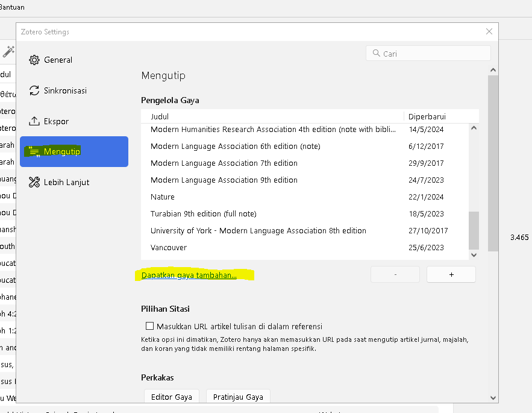Screen dimensions: 532x413
Task: Click the 22/1/2024 date cell
Action: [x=426, y=197]
